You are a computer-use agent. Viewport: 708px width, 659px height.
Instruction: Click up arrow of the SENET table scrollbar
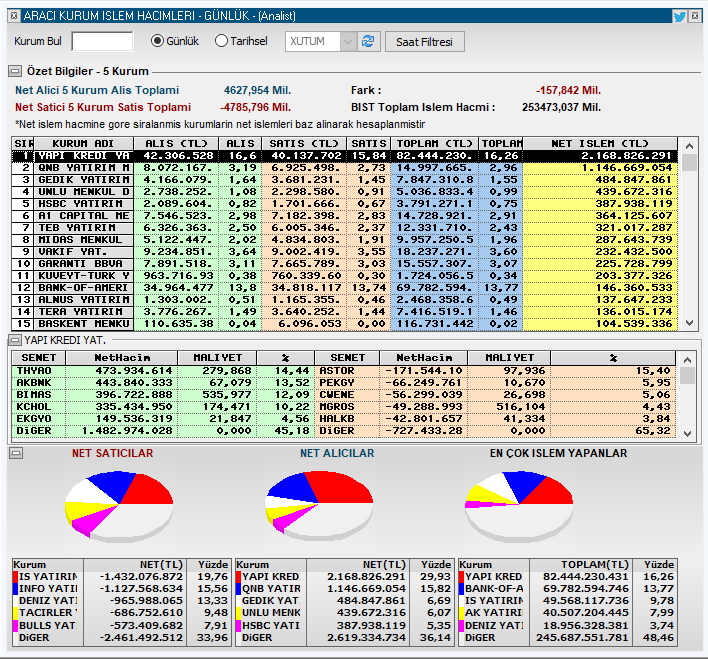[x=688, y=360]
